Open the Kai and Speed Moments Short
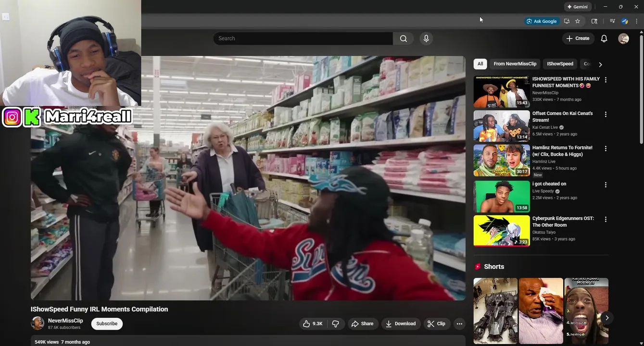Screen dimensions: 644x346 coord(586,311)
